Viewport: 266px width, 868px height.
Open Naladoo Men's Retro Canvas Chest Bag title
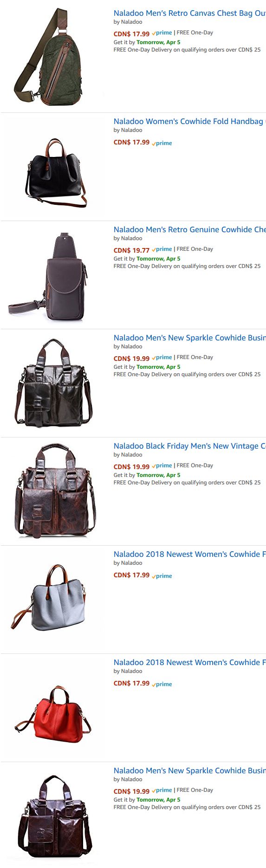click(189, 13)
